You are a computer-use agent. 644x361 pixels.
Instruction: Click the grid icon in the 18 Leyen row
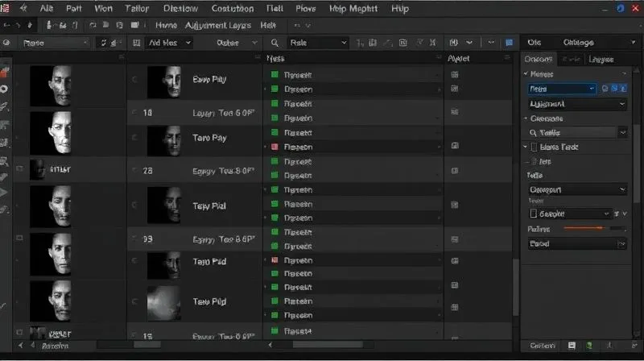click(455, 111)
